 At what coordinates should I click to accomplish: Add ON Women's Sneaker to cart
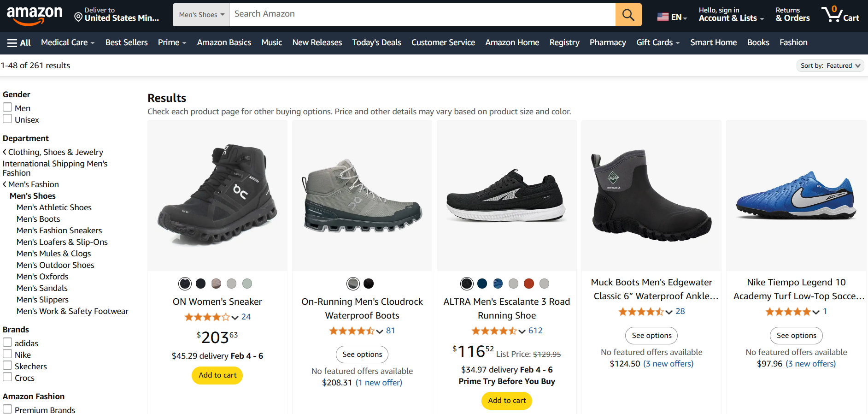[x=217, y=375]
